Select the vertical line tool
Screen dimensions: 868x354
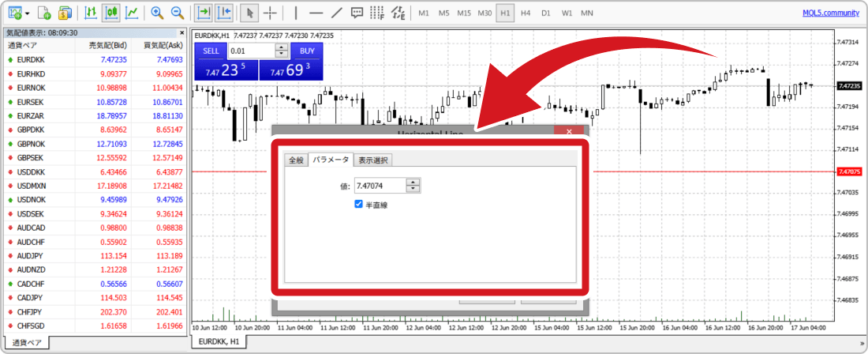click(296, 12)
